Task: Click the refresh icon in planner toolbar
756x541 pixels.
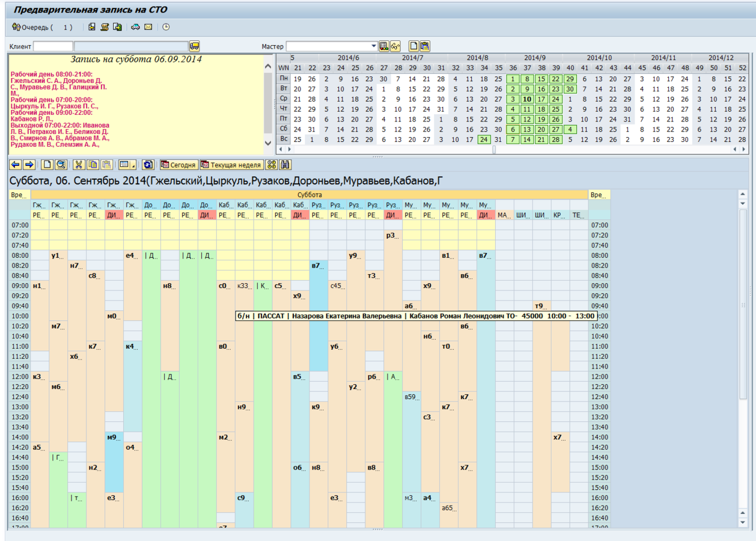Action: tap(148, 165)
